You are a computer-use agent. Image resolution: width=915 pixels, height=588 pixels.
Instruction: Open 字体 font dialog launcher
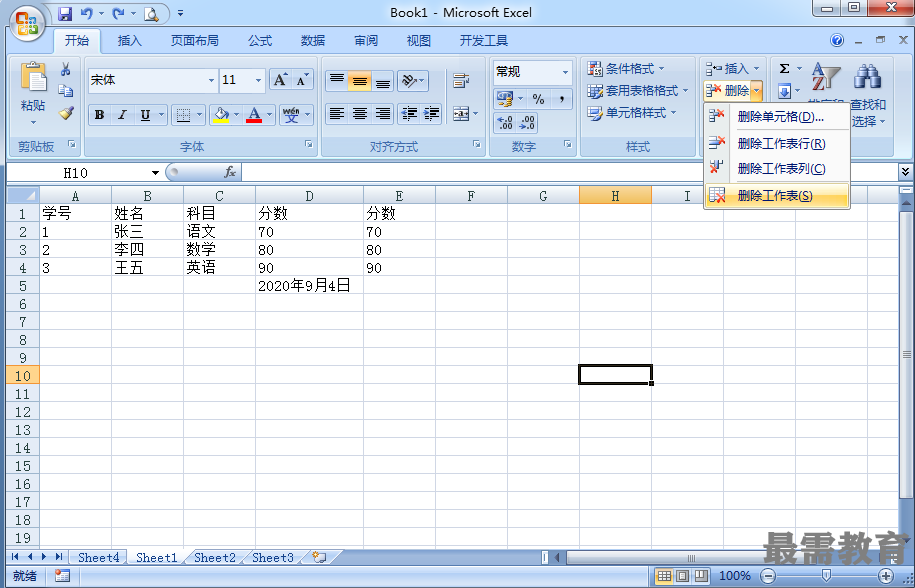(x=309, y=144)
